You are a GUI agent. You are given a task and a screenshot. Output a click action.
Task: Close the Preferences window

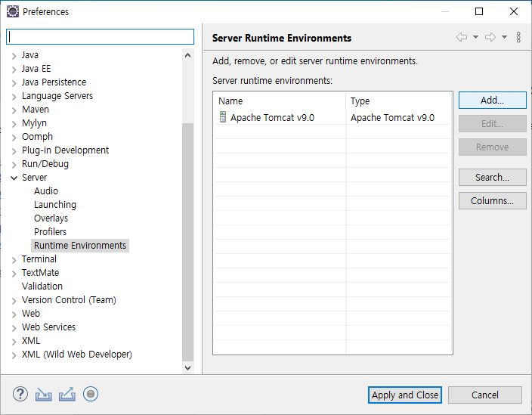(514, 11)
